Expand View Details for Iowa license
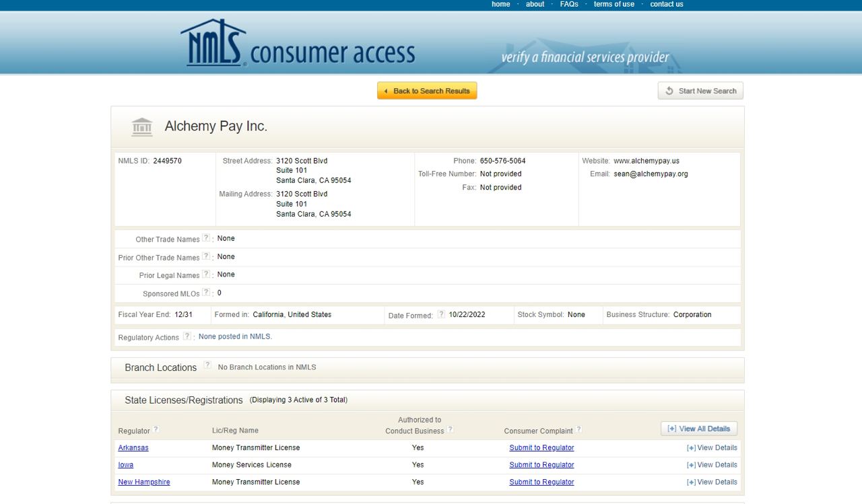This screenshot has height=504, width=862. [712, 465]
